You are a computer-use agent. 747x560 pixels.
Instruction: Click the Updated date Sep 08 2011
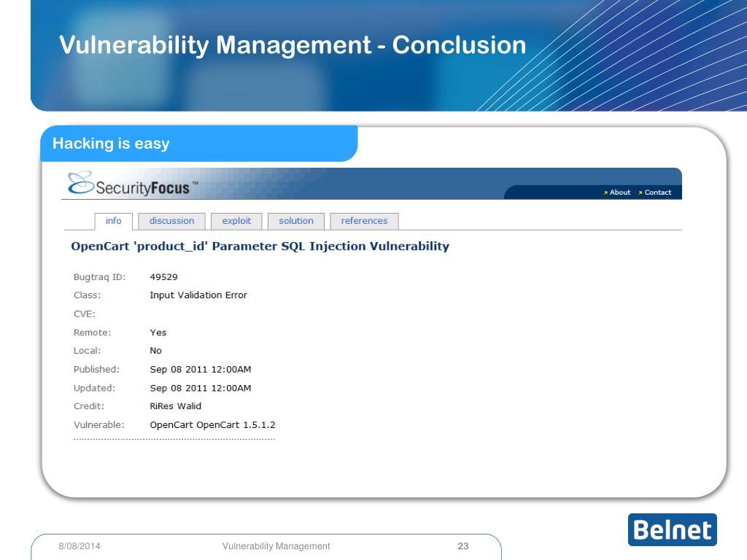200,388
